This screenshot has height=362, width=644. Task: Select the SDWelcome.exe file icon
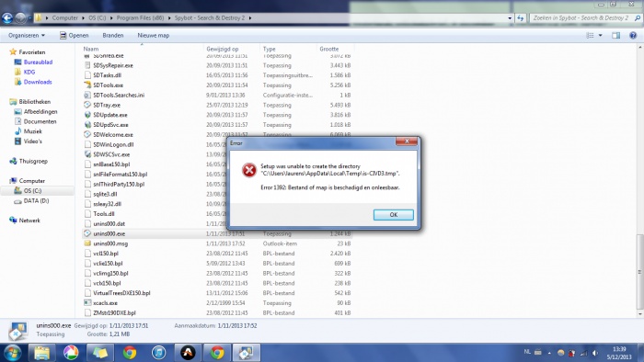87,134
